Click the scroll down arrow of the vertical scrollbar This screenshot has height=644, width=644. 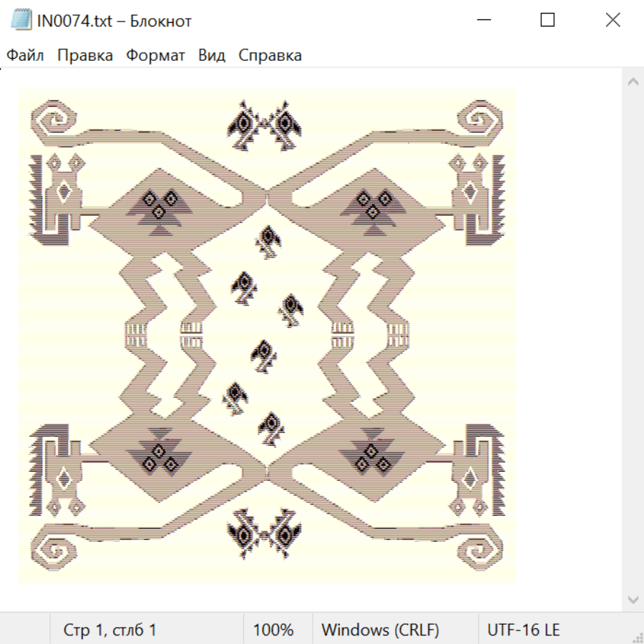[x=633, y=599]
